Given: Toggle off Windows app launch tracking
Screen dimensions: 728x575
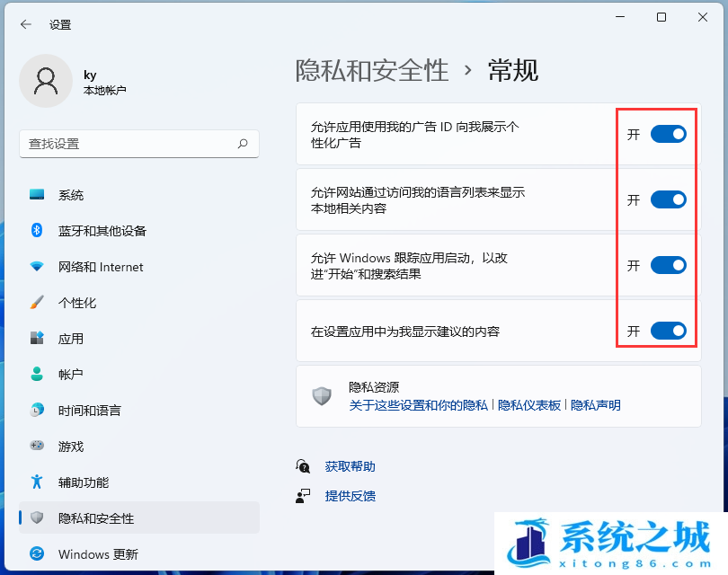Looking at the screenshot, I should (x=668, y=265).
